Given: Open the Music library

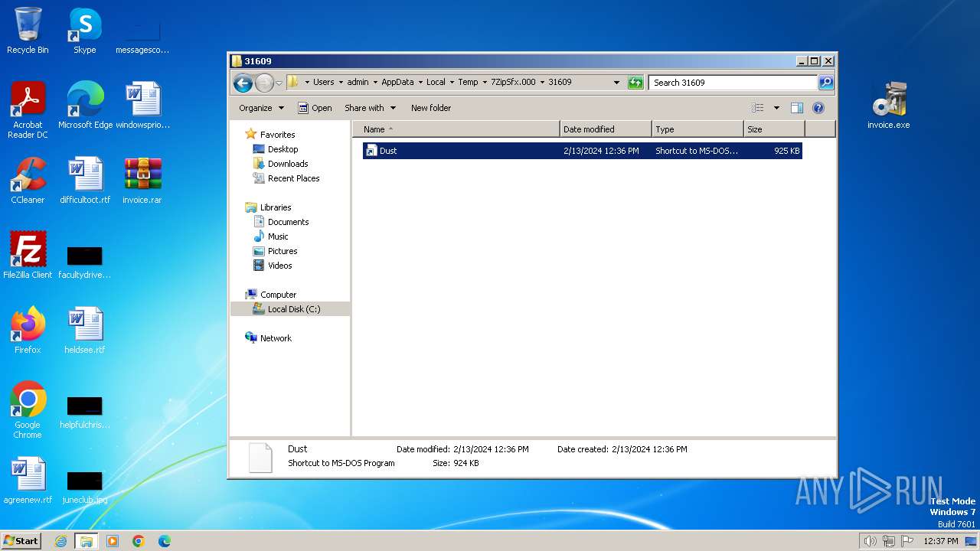Looking at the screenshot, I should pyautogui.click(x=277, y=236).
